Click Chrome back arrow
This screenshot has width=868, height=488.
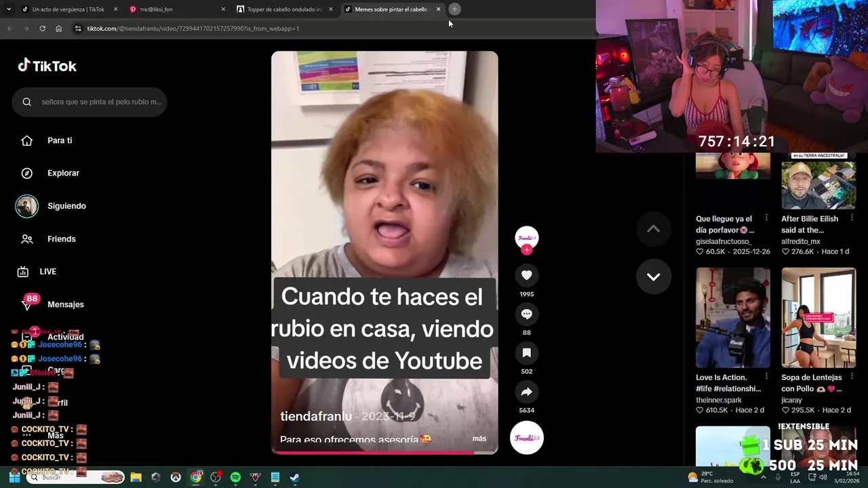pos(9,28)
